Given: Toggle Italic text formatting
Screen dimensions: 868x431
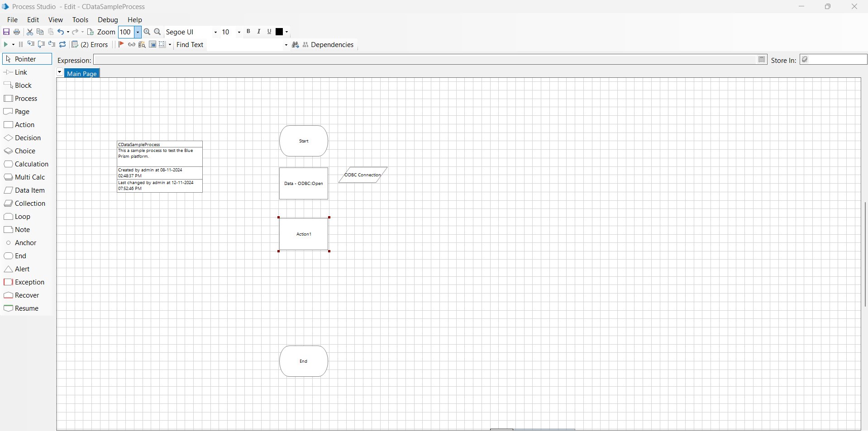Looking at the screenshot, I should click(259, 32).
